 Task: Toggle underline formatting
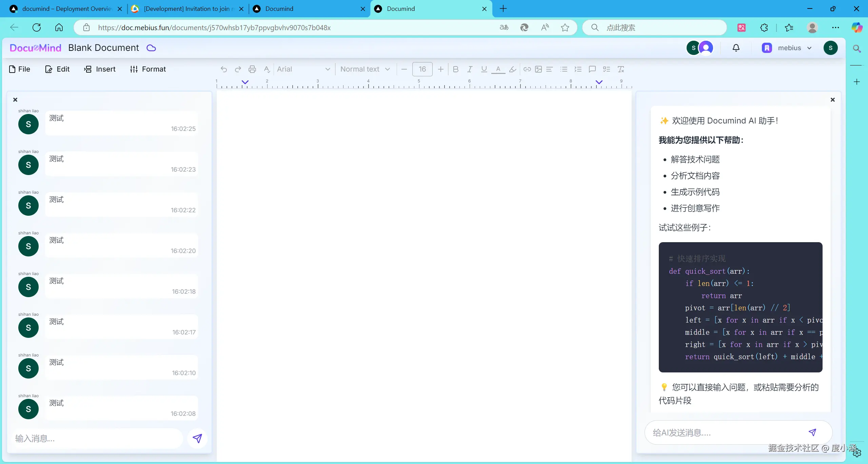pos(484,69)
